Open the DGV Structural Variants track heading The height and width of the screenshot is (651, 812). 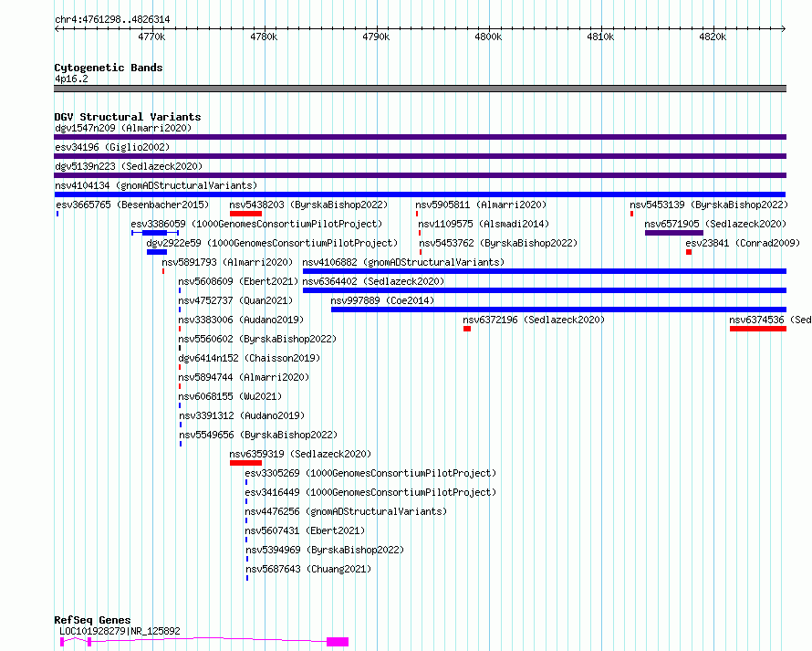(128, 117)
